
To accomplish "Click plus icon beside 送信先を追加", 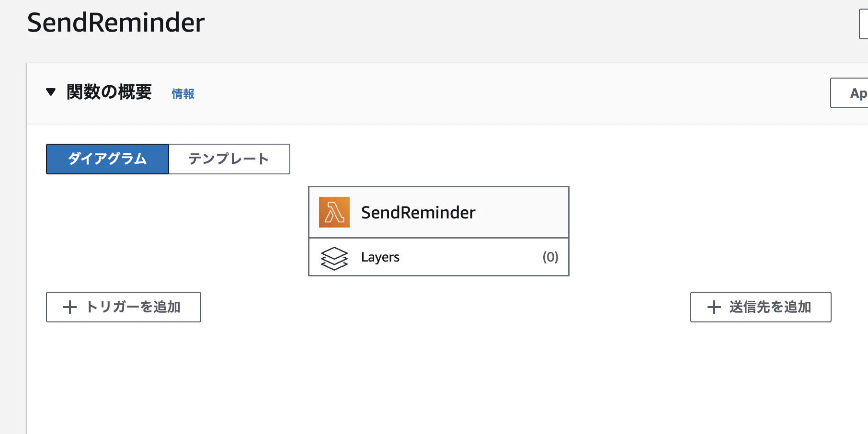I will (714, 307).
